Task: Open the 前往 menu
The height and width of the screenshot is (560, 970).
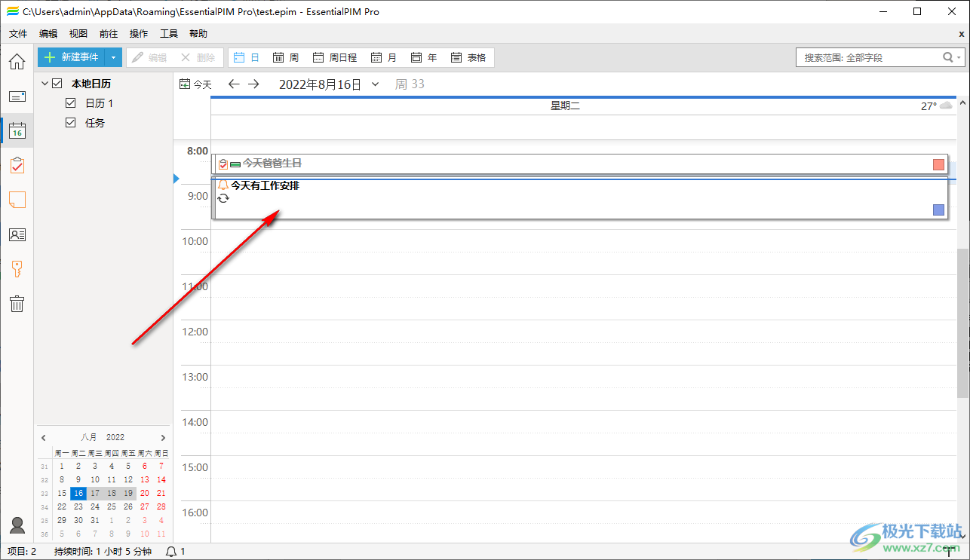Action: pyautogui.click(x=109, y=34)
